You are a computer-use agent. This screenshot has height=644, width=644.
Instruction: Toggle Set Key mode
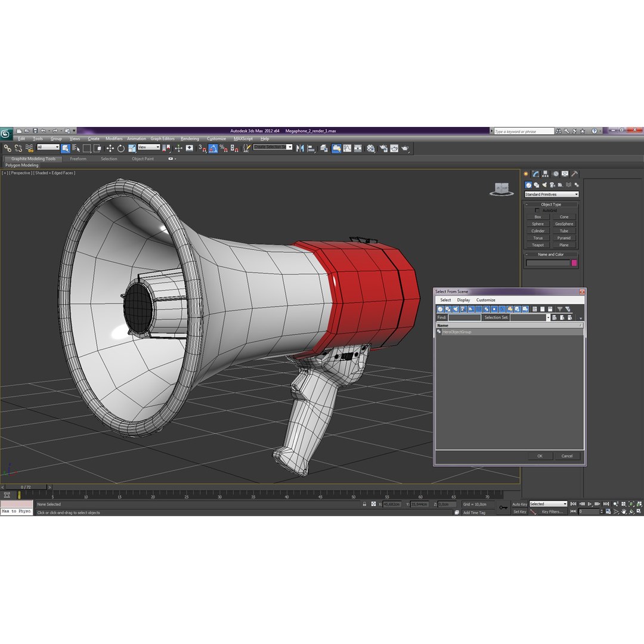[519, 512]
